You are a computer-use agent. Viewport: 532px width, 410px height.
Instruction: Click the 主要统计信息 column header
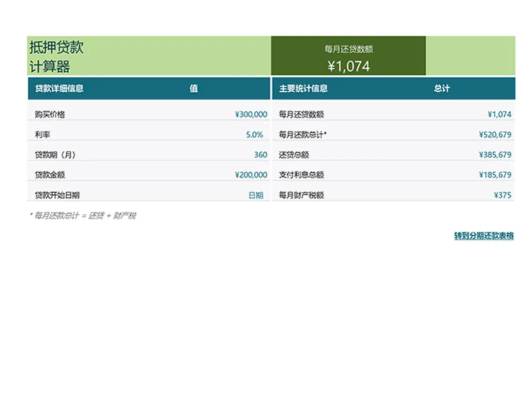303,89
